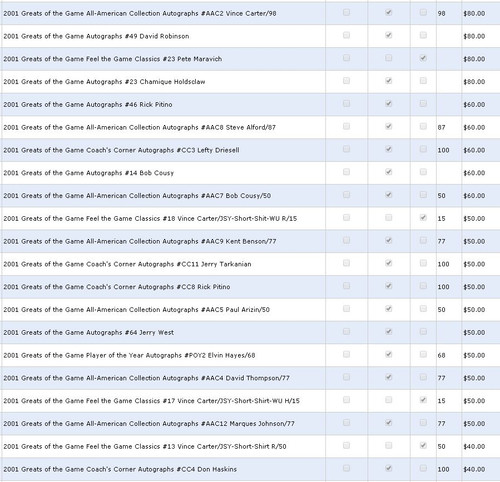Toggle third checkbox in Lefty Driesell row
This screenshot has width=500, height=482.
coord(423,149)
